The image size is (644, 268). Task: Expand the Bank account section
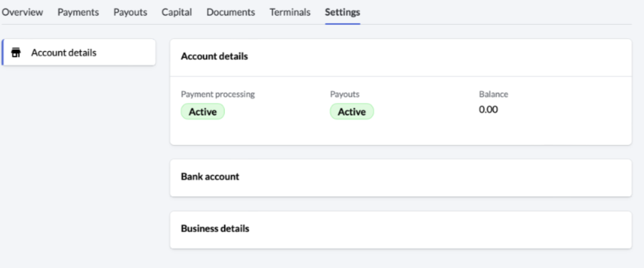click(400, 177)
